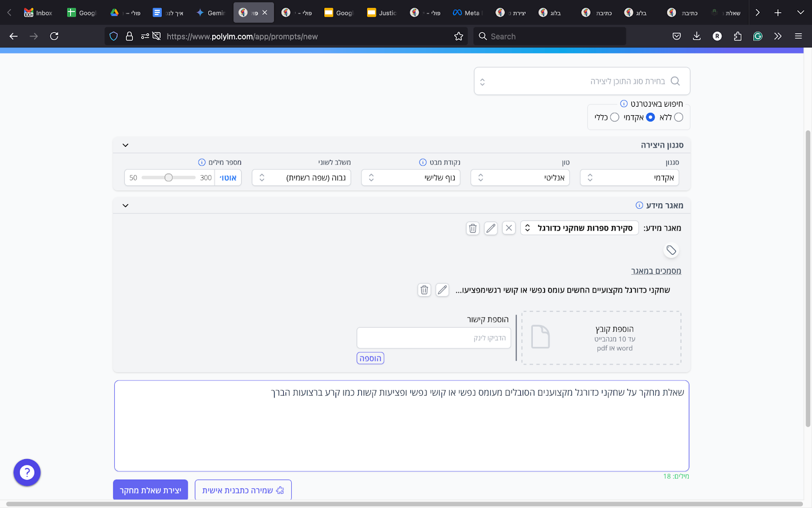The width and height of the screenshot is (812, 508).
Task: Bookmark this page with the star icon
Action: tap(459, 36)
